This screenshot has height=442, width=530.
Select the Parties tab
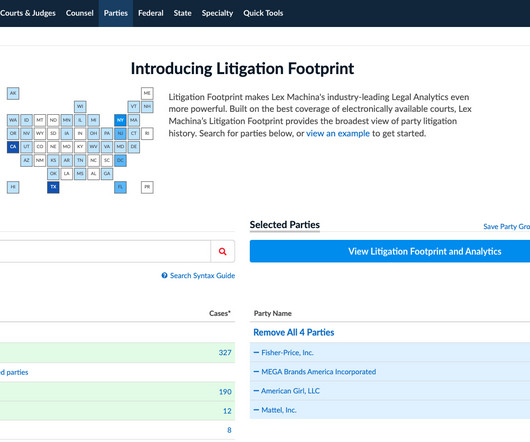tap(116, 13)
